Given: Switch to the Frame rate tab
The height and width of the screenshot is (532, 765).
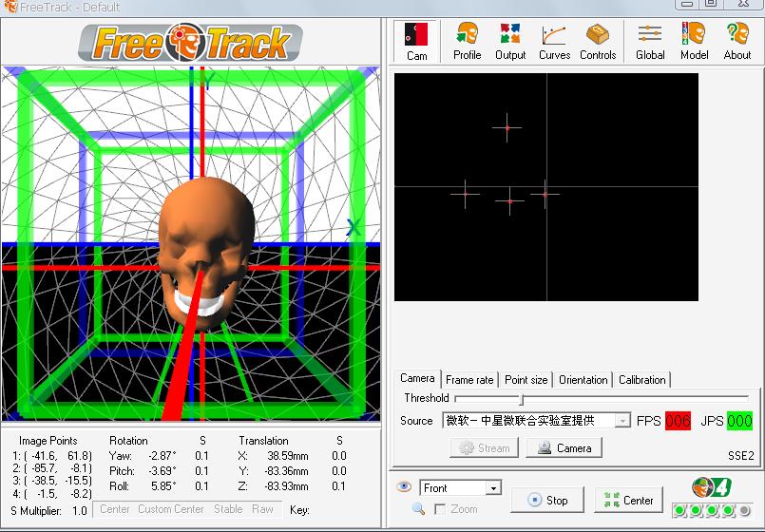Looking at the screenshot, I should click(469, 380).
